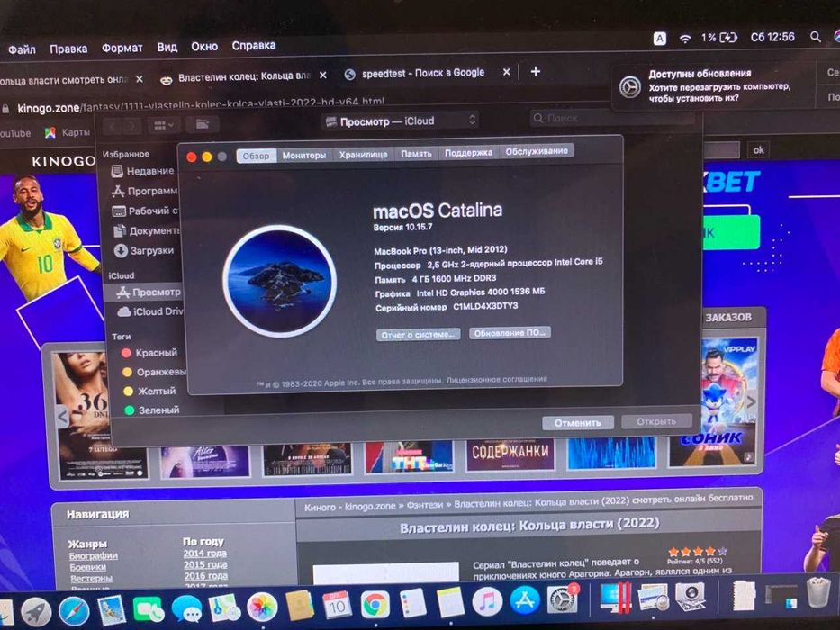Open Parallels Desktop from the dock
Image resolution: width=840 pixels, height=630 pixels.
click(616, 598)
